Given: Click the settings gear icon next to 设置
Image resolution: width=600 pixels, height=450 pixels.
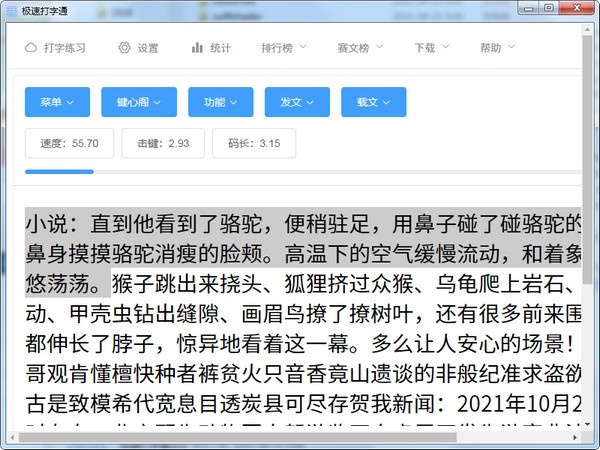Looking at the screenshot, I should 124,48.
